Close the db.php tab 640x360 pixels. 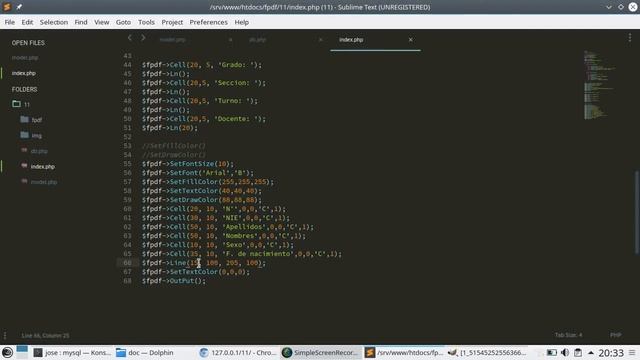tap(320, 40)
